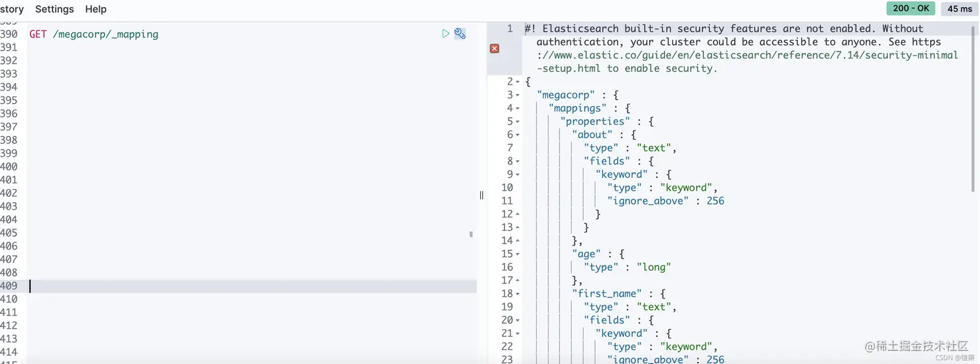
Task: Collapse the "about" field fold arrow
Action: point(518,135)
